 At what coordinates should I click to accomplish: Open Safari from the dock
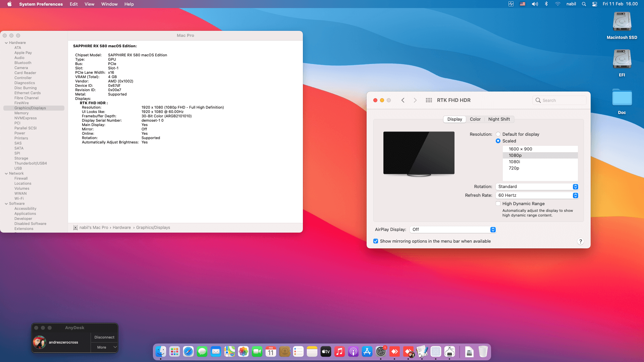coord(188,352)
